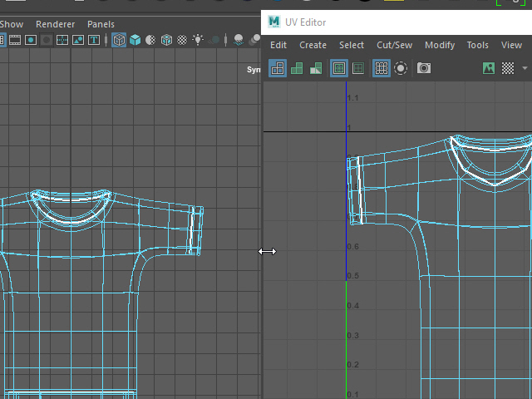Expand the UV Editor Tools menu
The image size is (532, 399).
pyautogui.click(x=478, y=45)
